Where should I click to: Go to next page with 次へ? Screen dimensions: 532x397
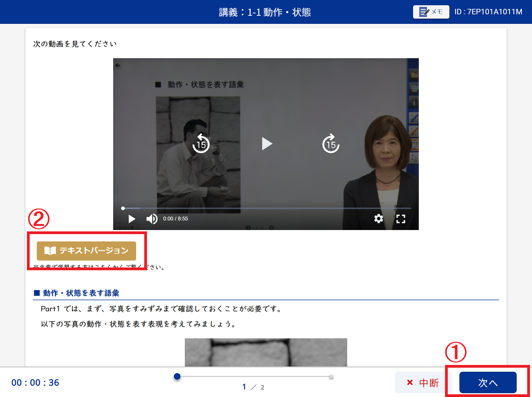(x=488, y=382)
